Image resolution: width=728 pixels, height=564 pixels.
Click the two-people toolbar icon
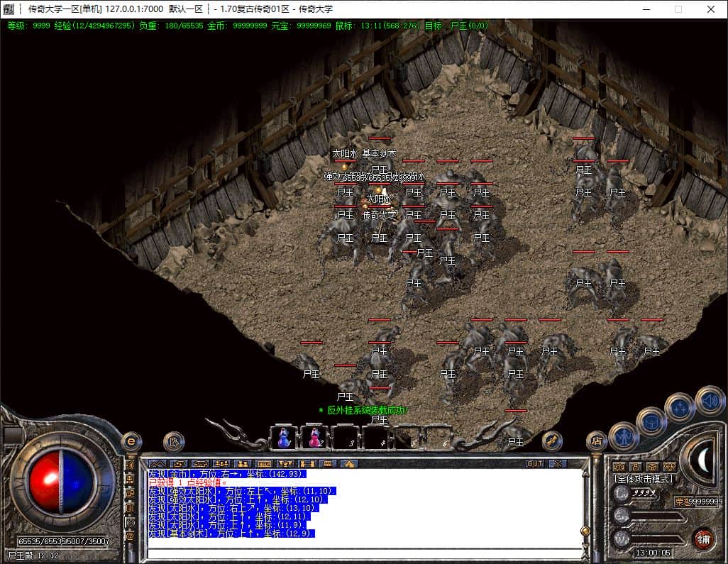coord(243,463)
